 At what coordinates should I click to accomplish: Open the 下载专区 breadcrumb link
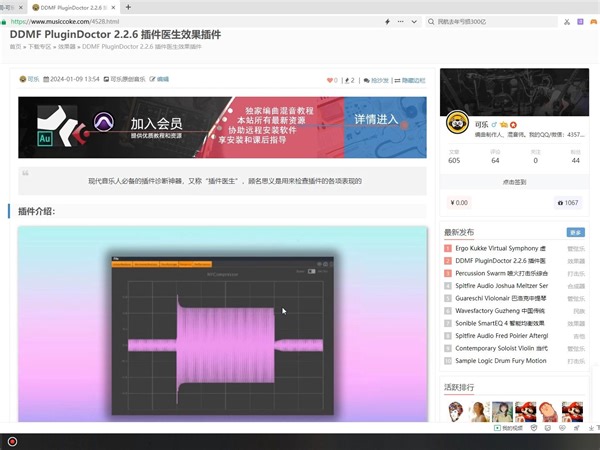click(x=39, y=47)
